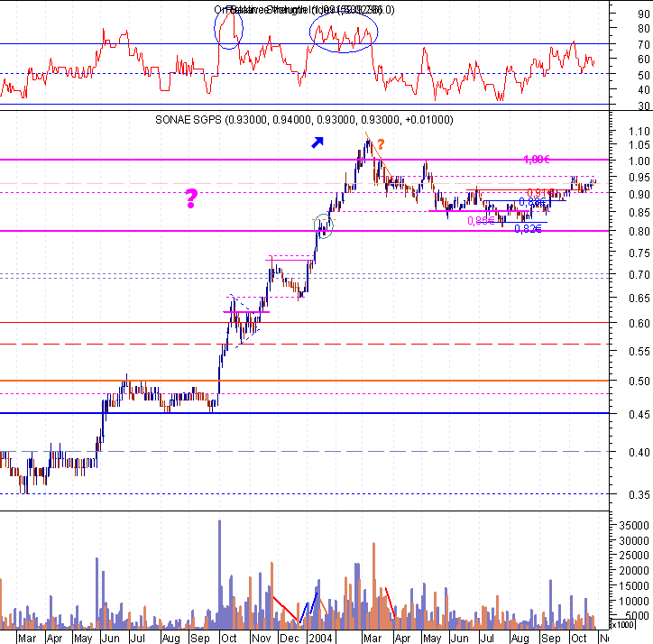Pick the 0.55 price axis label
The width and height of the screenshot is (653, 644).
coord(639,351)
